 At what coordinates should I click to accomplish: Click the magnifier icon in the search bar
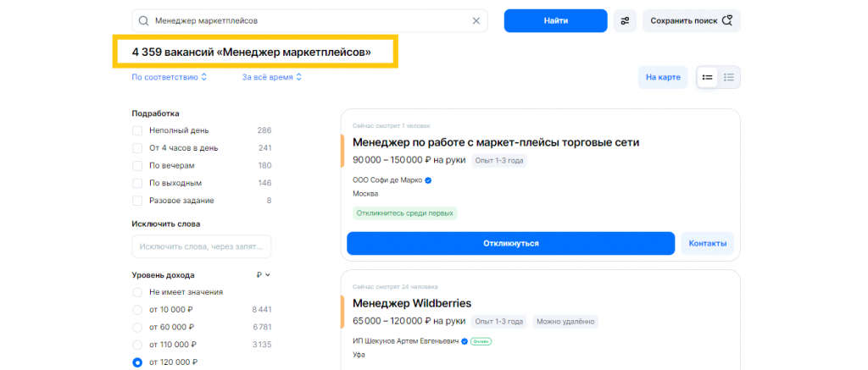(143, 21)
